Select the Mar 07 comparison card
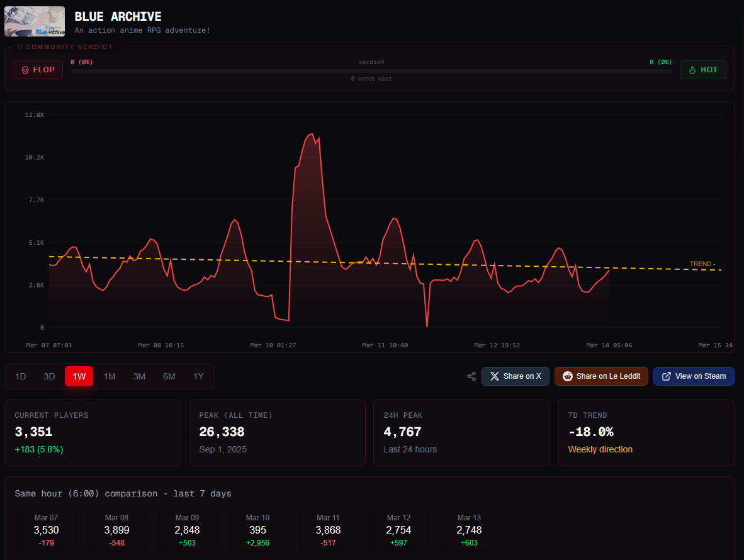The image size is (744, 560). tap(46, 530)
